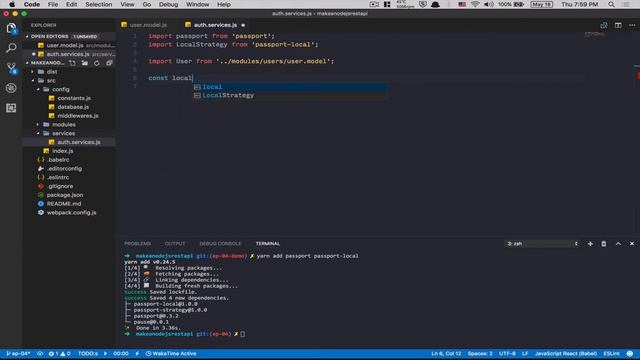The width and height of the screenshot is (640, 360).
Task: Click the ep-04 git branch indicator
Action: [18, 353]
